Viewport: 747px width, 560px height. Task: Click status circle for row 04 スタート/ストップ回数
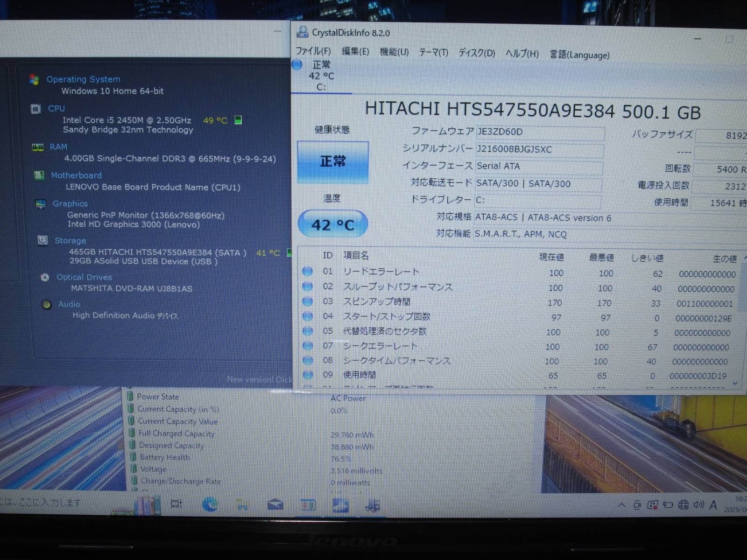(x=307, y=316)
